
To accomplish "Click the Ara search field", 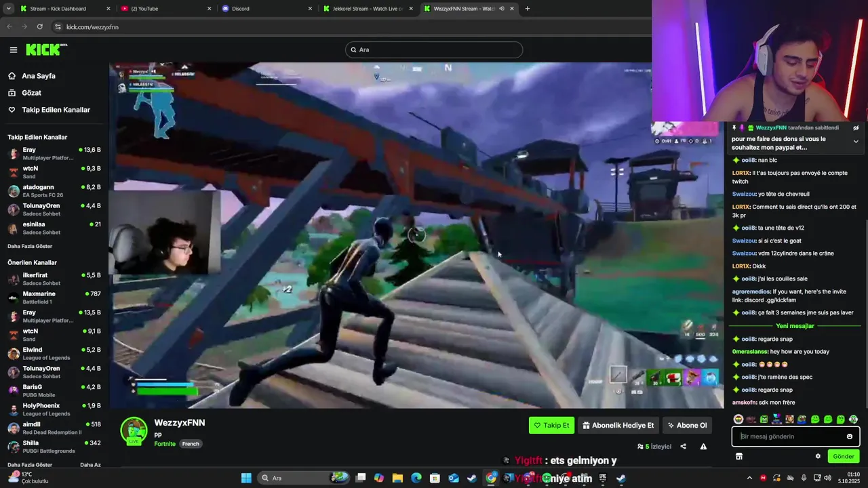I will coord(434,49).
